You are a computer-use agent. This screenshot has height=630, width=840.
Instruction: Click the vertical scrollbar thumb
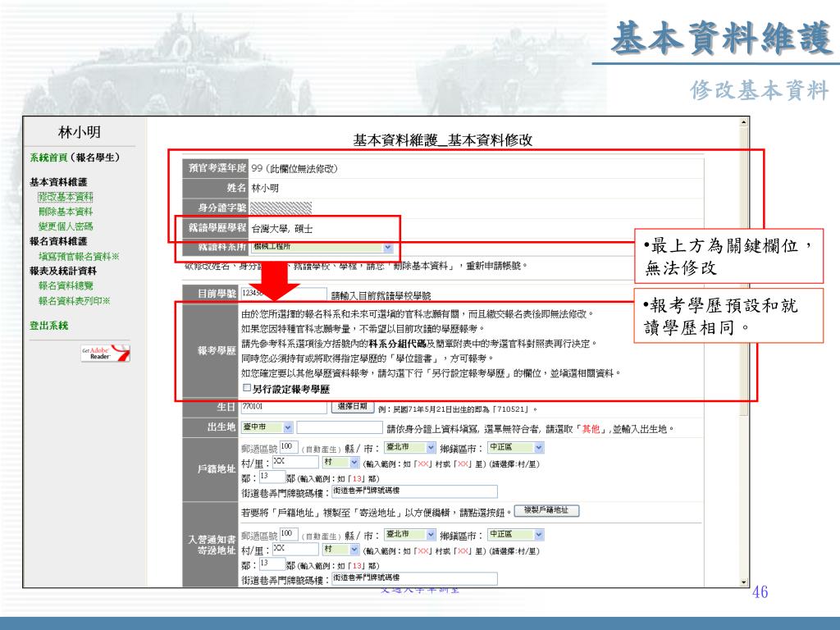click(x=743, y=271)
